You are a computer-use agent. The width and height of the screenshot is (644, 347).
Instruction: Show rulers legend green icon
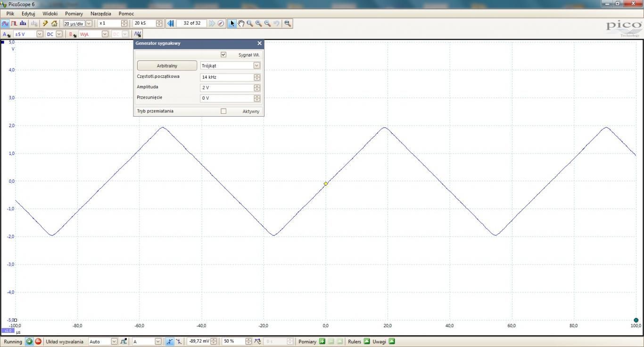click(x=367, y=341)
